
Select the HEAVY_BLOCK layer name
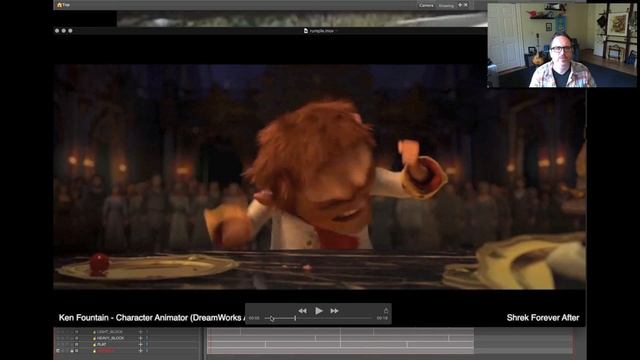(110, 338)
